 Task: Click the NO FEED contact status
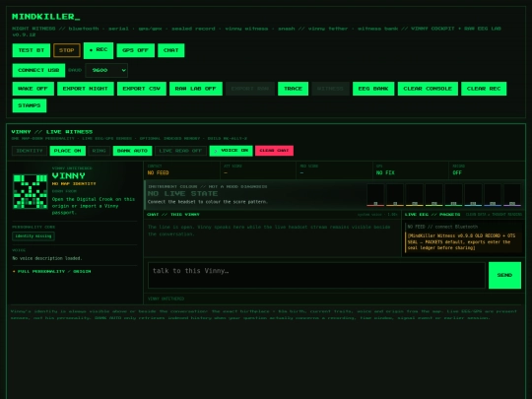pos(158,172)
